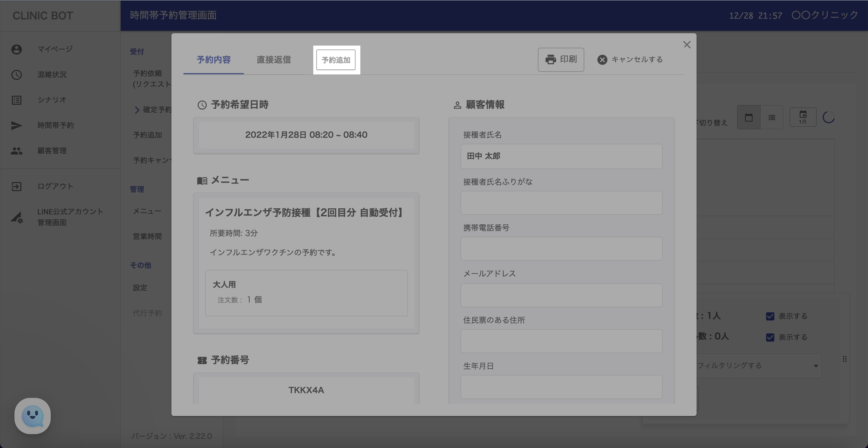The width and height of the screenshot is (868, 448).
Task: Toggle first 表示する checkbox
Action: click(770, 316)
